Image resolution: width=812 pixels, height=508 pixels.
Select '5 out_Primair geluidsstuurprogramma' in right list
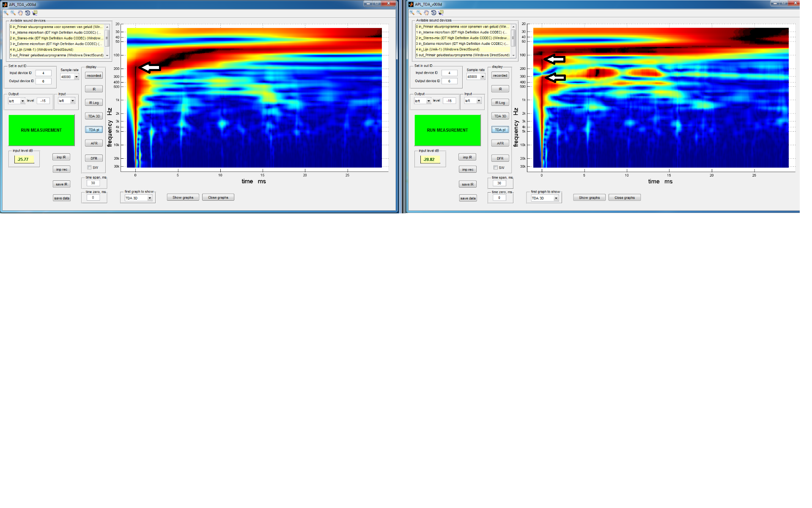[x=463, y=55]
